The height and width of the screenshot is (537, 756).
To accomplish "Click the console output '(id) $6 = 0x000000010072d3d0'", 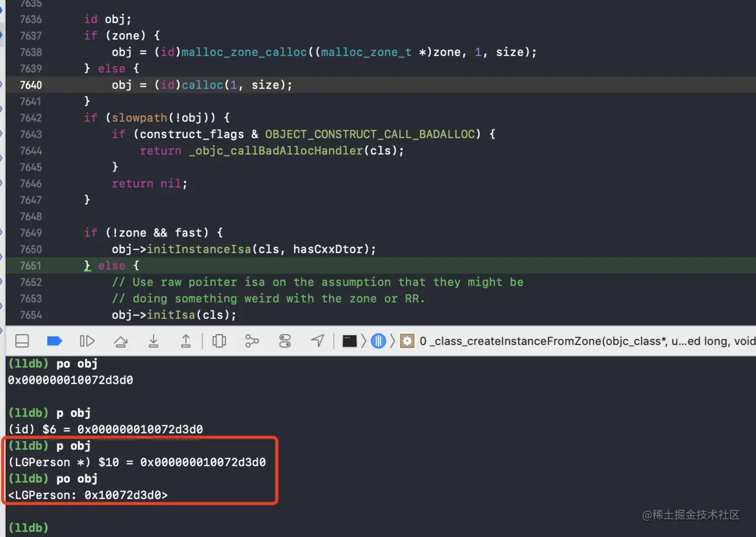I will click(x=105, y=429).
